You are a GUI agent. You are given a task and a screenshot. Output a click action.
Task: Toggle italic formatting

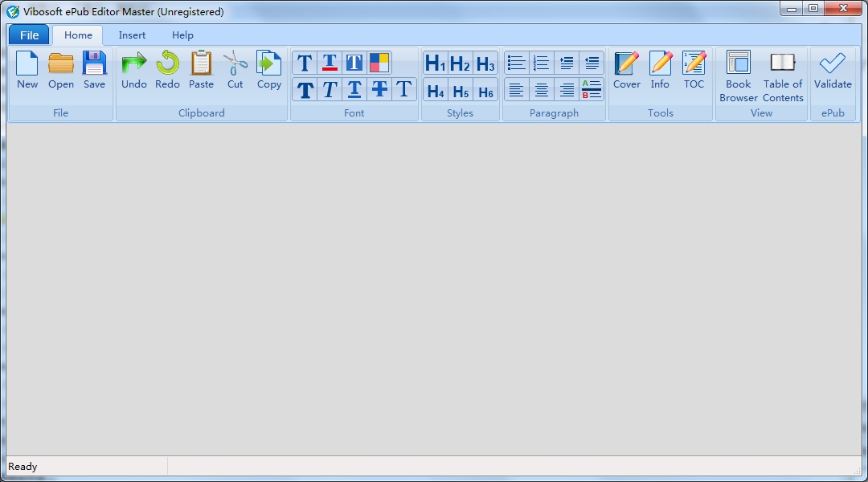pyautogui.click(x=330, y=90)
